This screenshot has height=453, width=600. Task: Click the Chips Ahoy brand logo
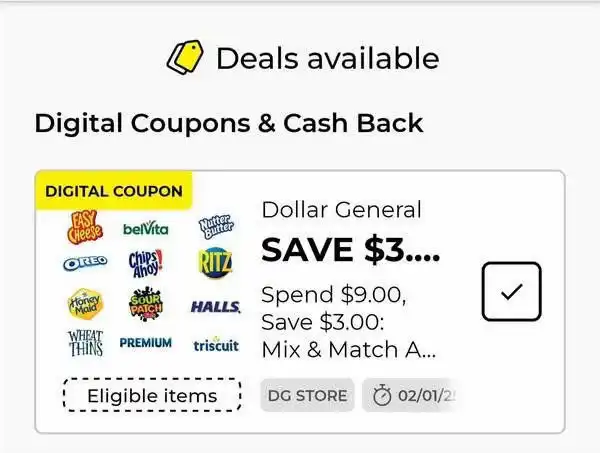145,263
